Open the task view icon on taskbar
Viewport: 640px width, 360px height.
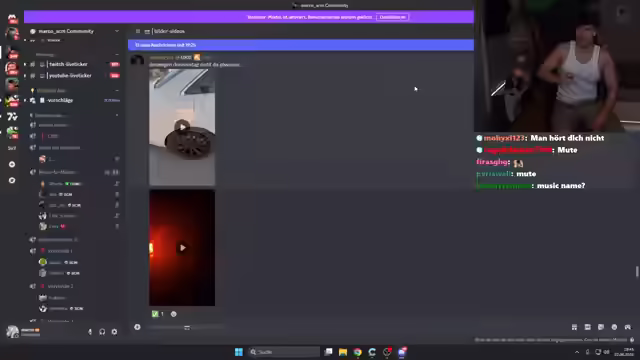click(328, 352)
